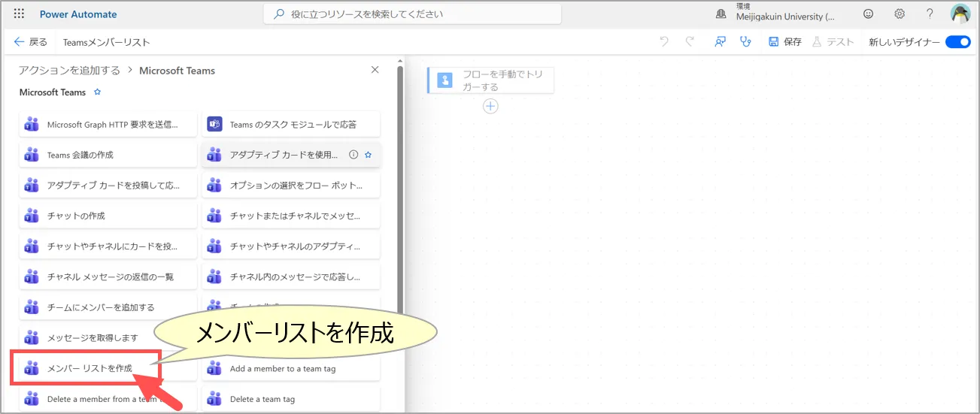Click the settings gear icon
This screenshot has width=980, height=414.
pos(900,14)
